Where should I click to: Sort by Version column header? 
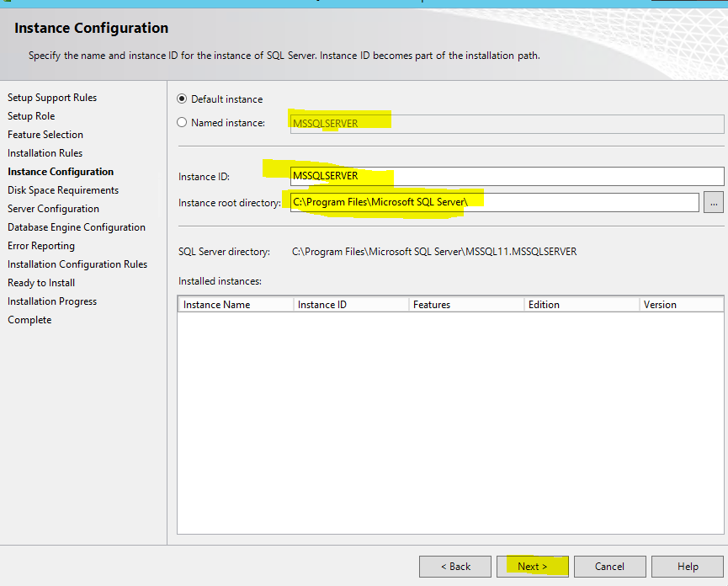coord(681,305)
